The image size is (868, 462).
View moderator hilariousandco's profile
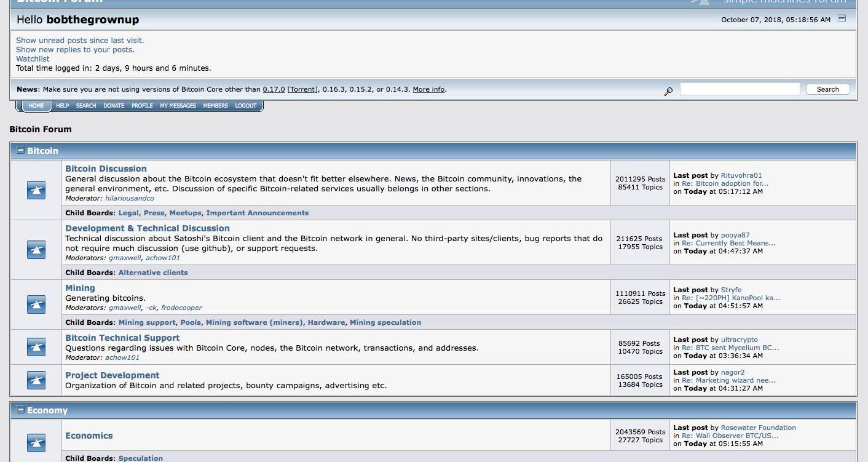130,199
